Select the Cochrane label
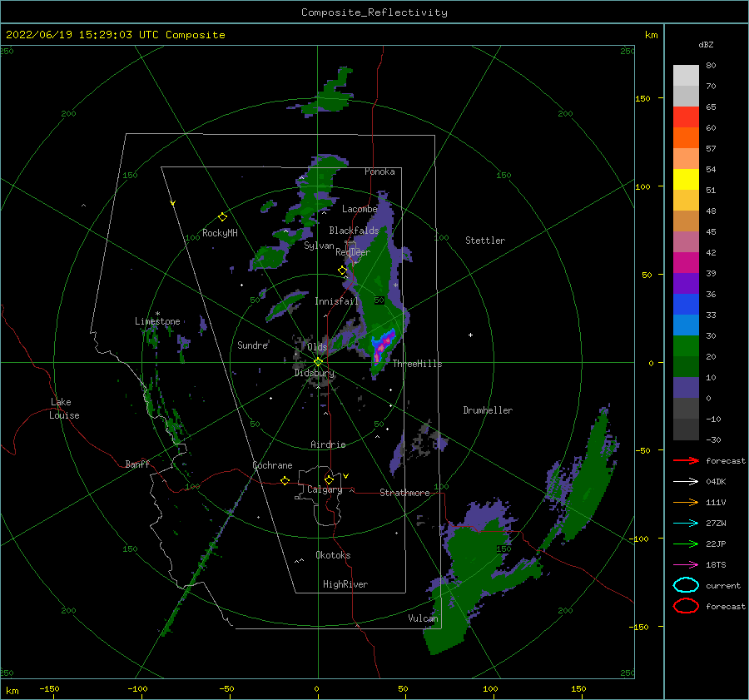This screenshot has height=700, width=749. (272, 465)
